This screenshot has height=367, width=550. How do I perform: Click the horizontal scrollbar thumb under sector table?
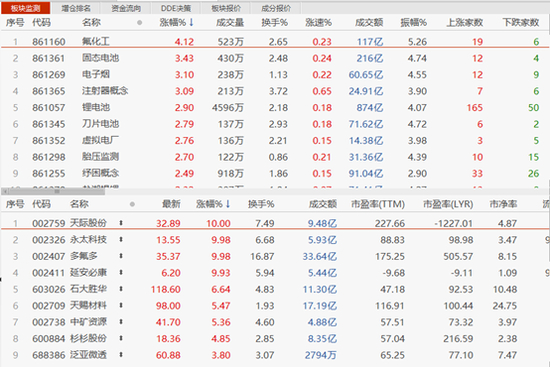pos(57,192)
